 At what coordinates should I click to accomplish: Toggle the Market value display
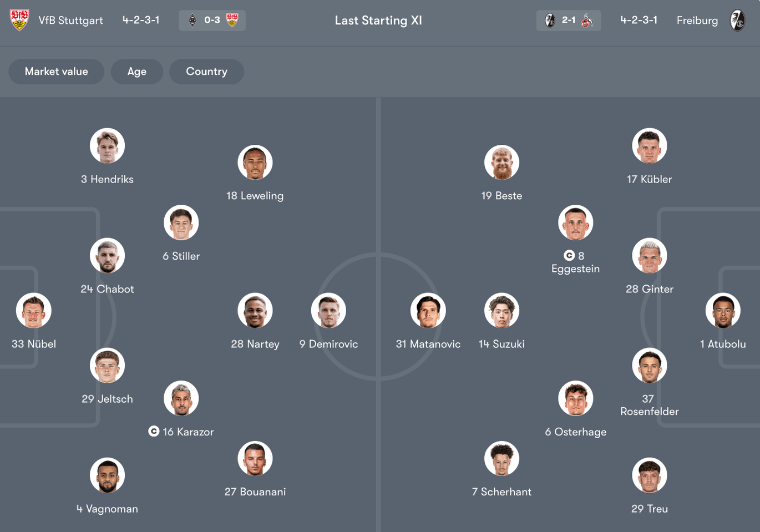pos(56,72)
